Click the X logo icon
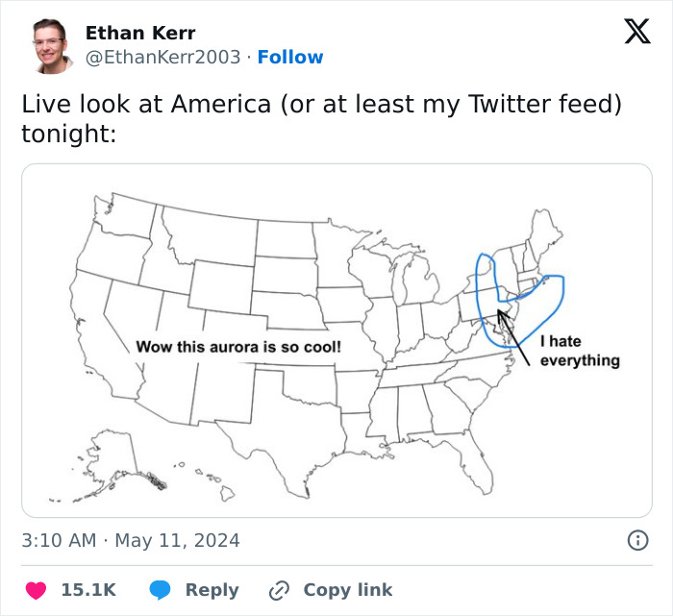Viewport: 673px width, 616px height. (x=636, y=33)
